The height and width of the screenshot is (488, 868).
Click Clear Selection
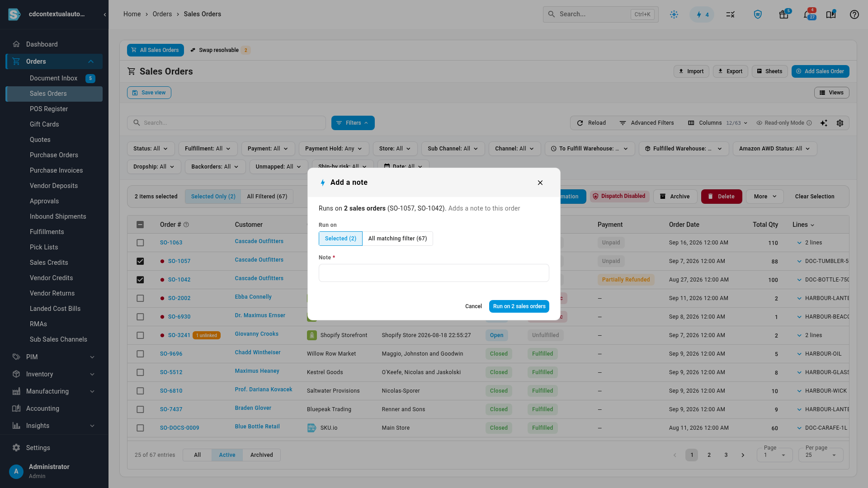[815, 197]
